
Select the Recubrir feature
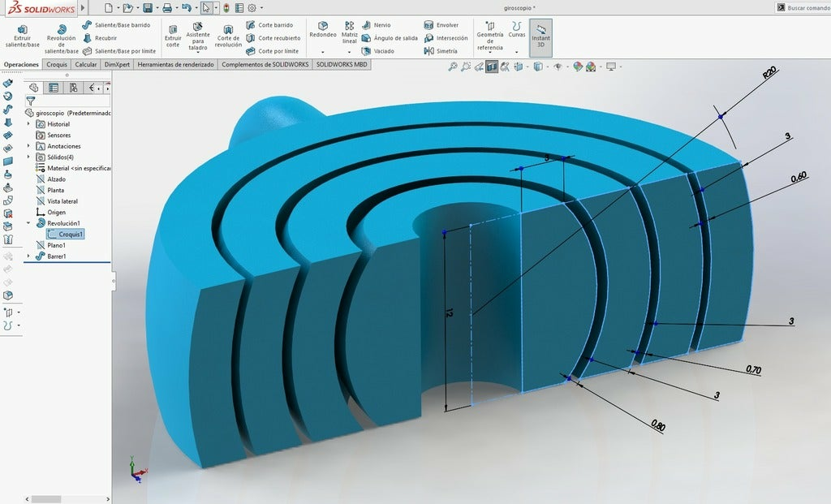coord(100,38)
